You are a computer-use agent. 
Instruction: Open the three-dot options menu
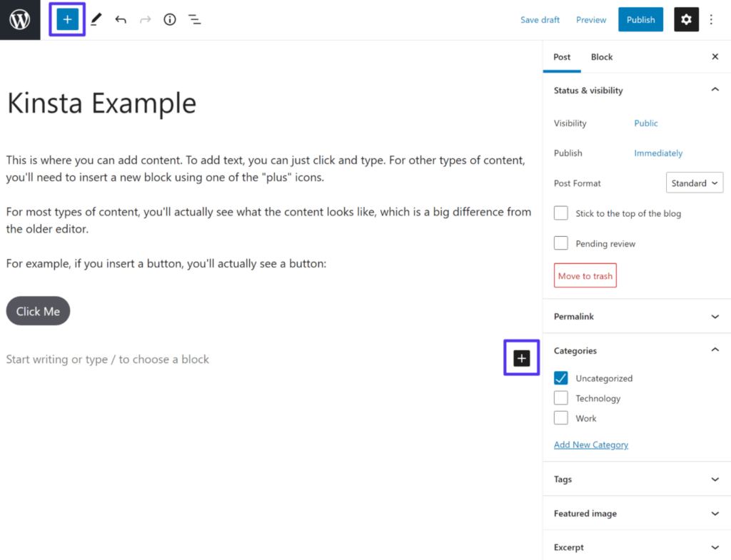coord(711,20)
